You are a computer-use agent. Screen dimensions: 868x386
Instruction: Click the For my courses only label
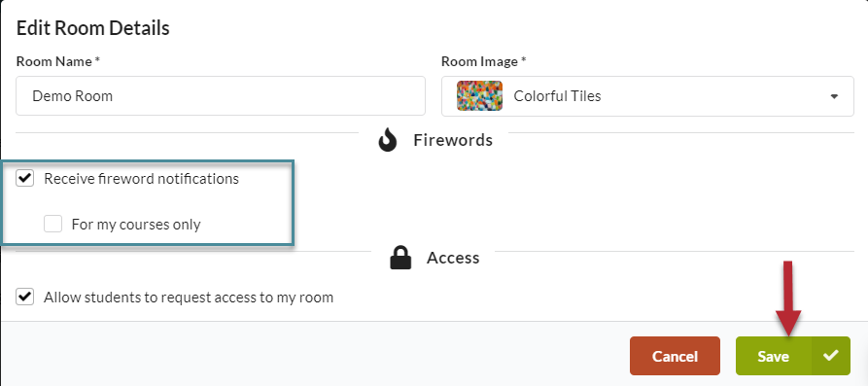(x=136, y=225)
